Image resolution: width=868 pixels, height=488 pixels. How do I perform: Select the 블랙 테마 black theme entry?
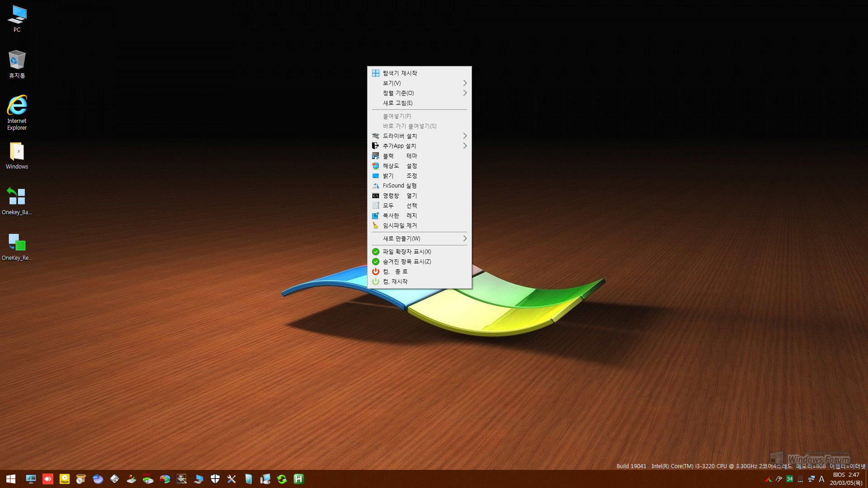pos(419,156)
